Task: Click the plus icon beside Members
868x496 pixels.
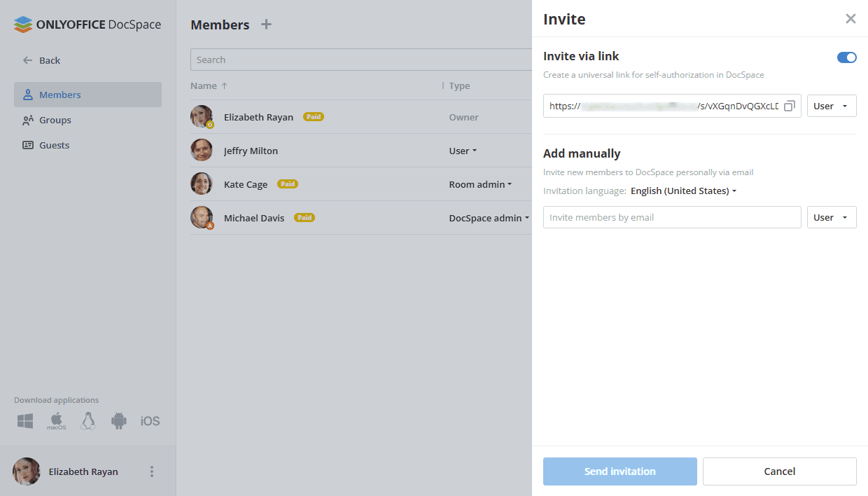Action: click(x=266, y=25)
